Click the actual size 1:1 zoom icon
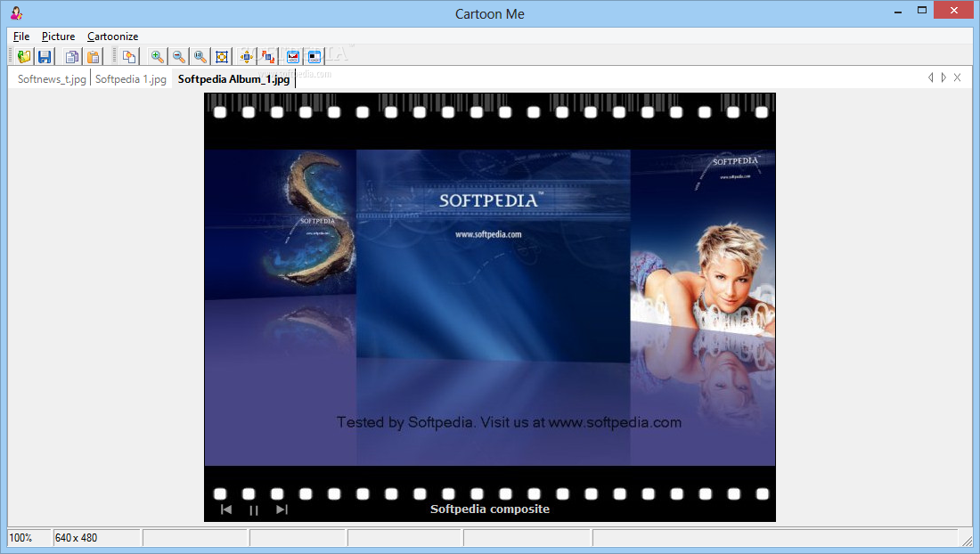Image resolution: width=980 pixels, height=554 pixels. pyautogui.click(x=200, y=57)
